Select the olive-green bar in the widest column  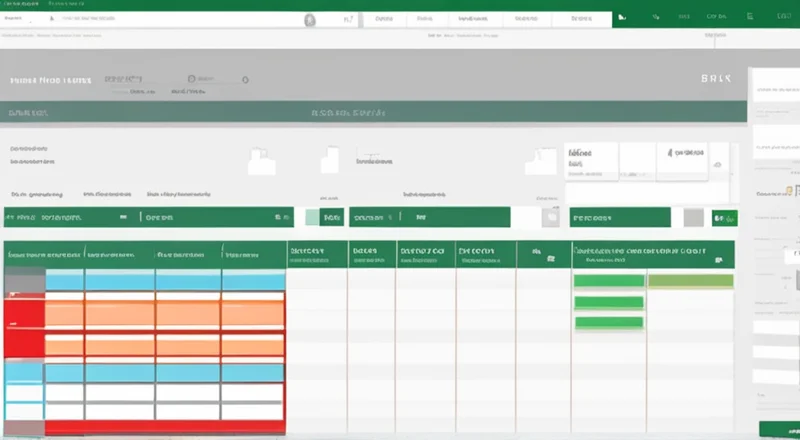pyautogui.click(x=690, y=281)
